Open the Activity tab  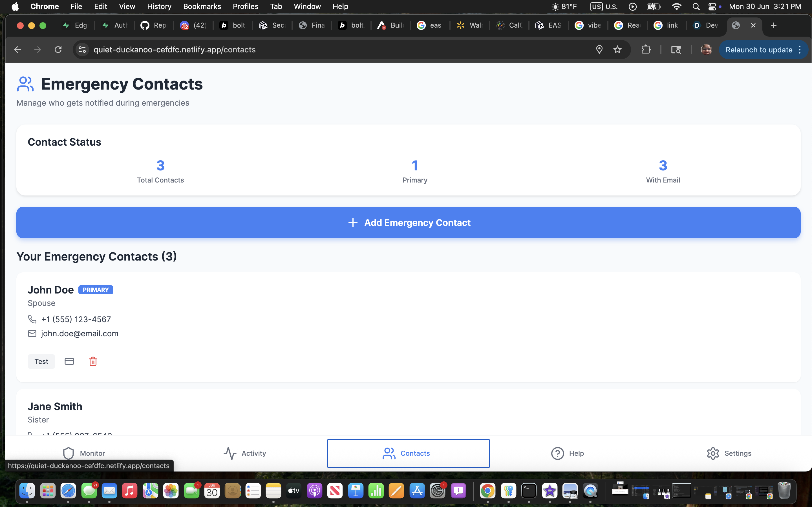(245, 453)
